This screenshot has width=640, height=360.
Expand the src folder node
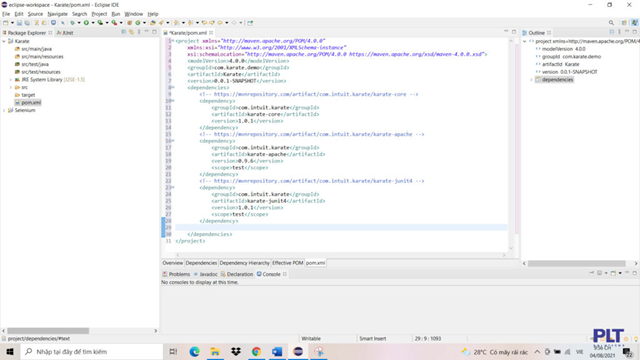(x=11, y=87)
